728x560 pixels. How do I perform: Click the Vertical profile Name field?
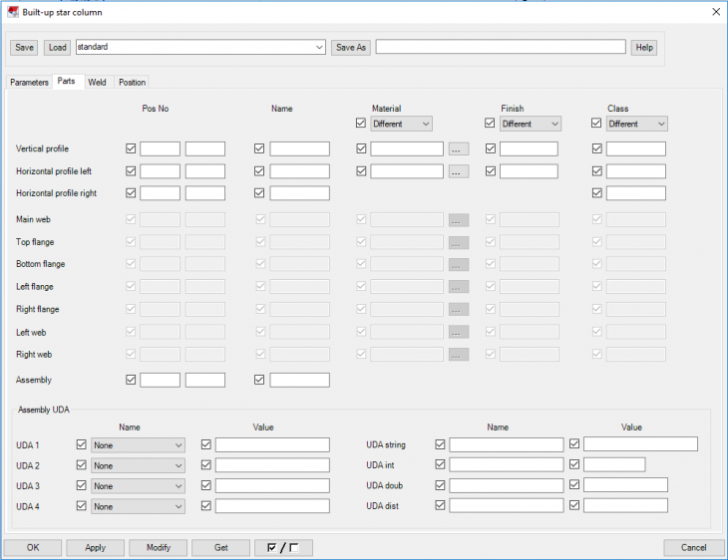299,148
